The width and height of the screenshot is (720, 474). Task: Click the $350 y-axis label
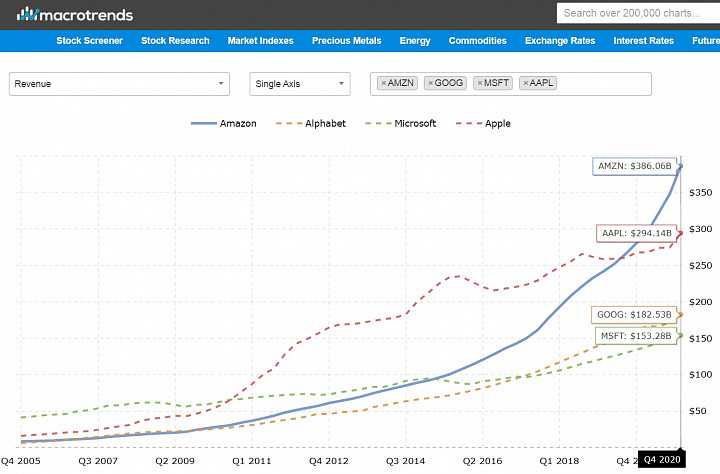click(x=701, y=193)
